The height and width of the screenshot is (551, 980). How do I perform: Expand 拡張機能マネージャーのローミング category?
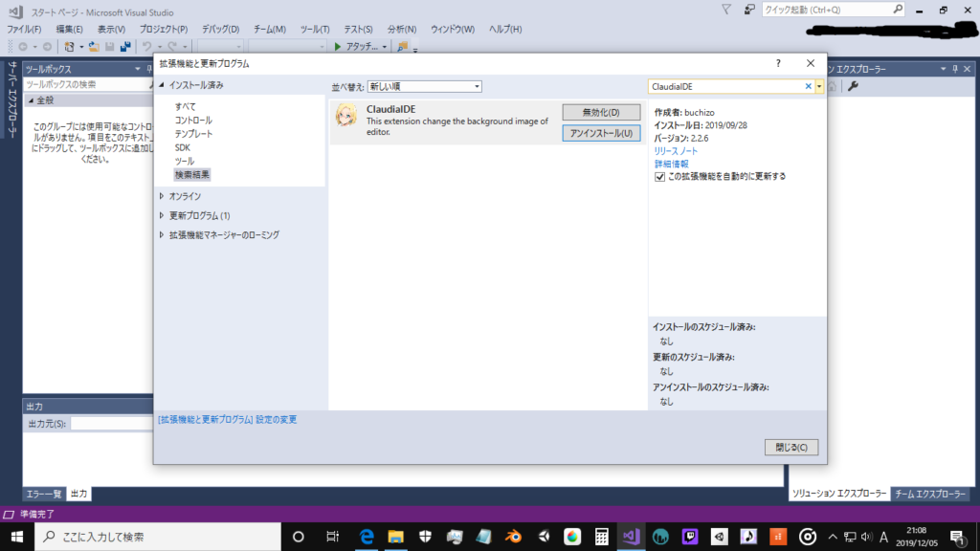[161, 235]
